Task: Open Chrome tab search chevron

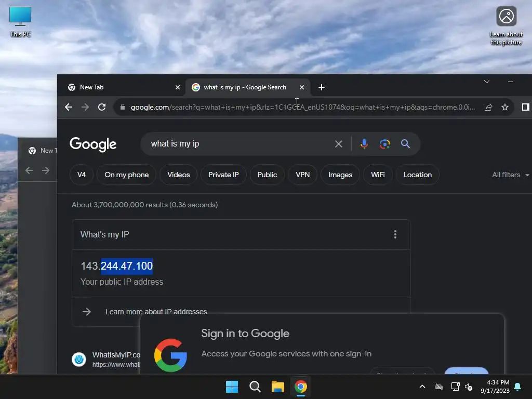Action: (486, 82)
